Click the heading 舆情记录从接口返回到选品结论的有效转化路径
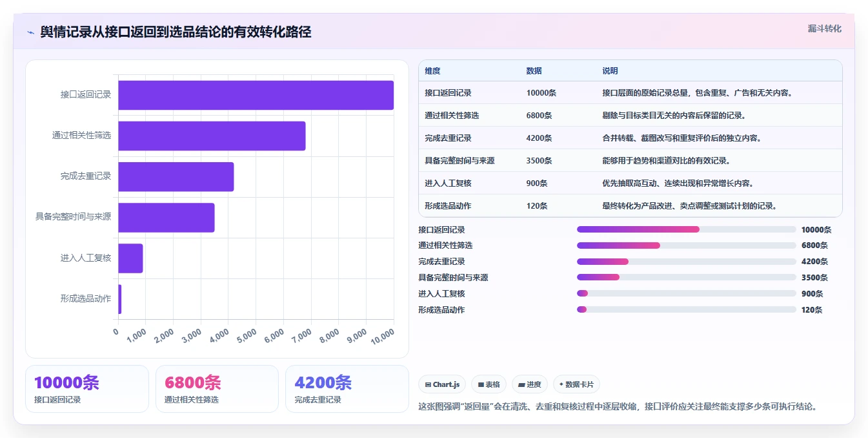Viewport: 868px width, 438px height. pos(176,32)
